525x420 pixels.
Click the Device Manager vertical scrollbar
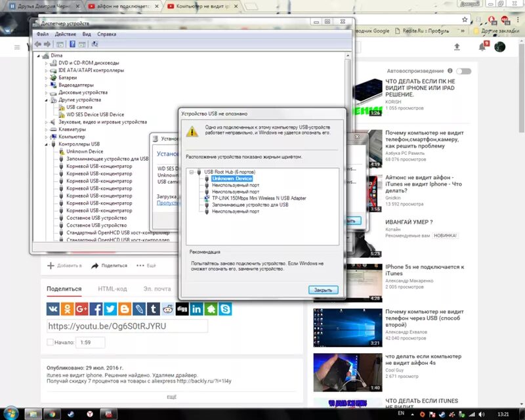point(348,146)
